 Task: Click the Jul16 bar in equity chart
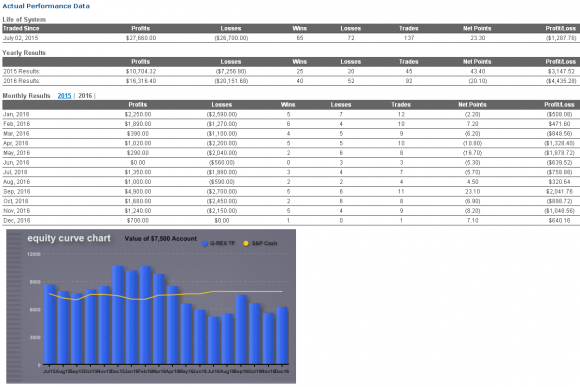(x=213, y=340)
